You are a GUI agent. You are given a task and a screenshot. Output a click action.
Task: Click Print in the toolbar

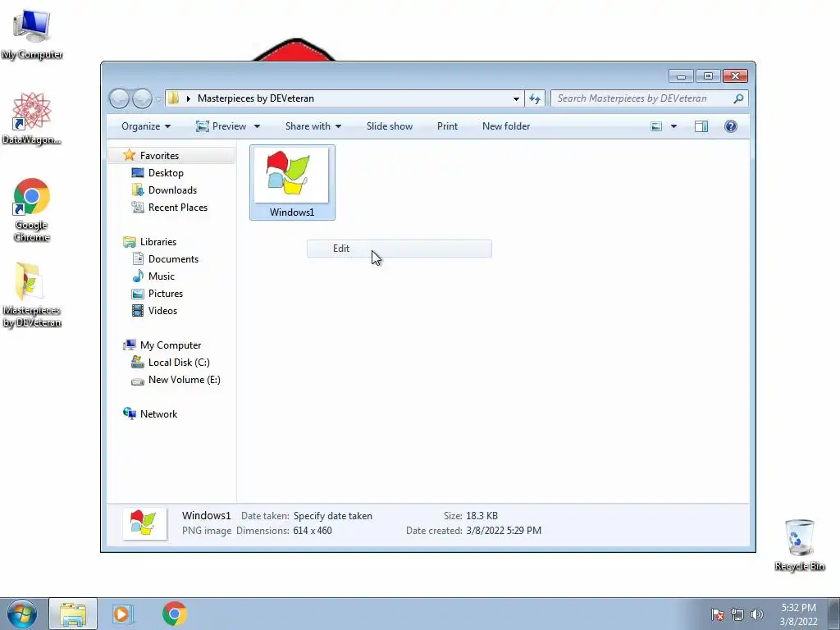pyautogui.click(x=447, y=126)
